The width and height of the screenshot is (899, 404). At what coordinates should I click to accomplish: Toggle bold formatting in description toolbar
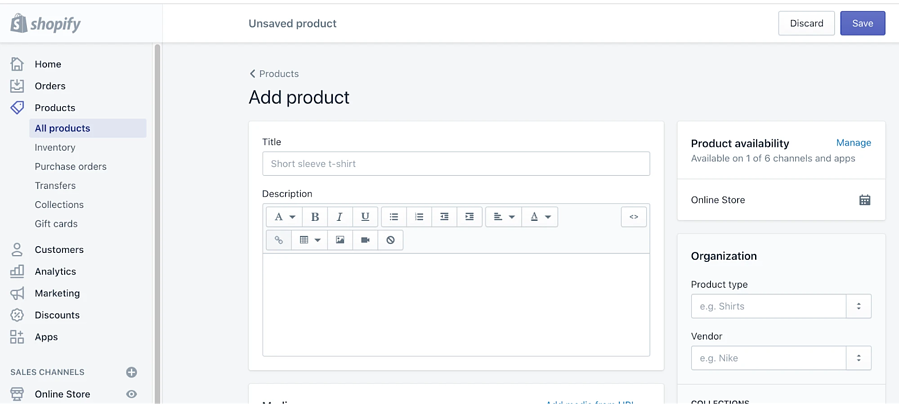coord(315,217)
